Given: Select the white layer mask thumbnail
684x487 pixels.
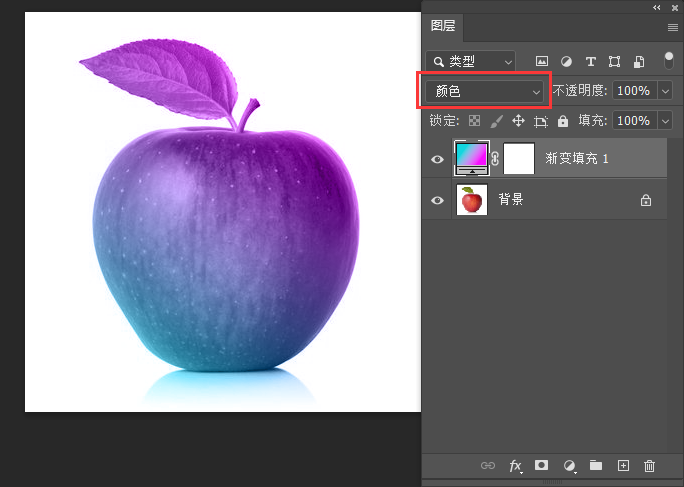Looking at the screenshot, I should coord(519,158).
